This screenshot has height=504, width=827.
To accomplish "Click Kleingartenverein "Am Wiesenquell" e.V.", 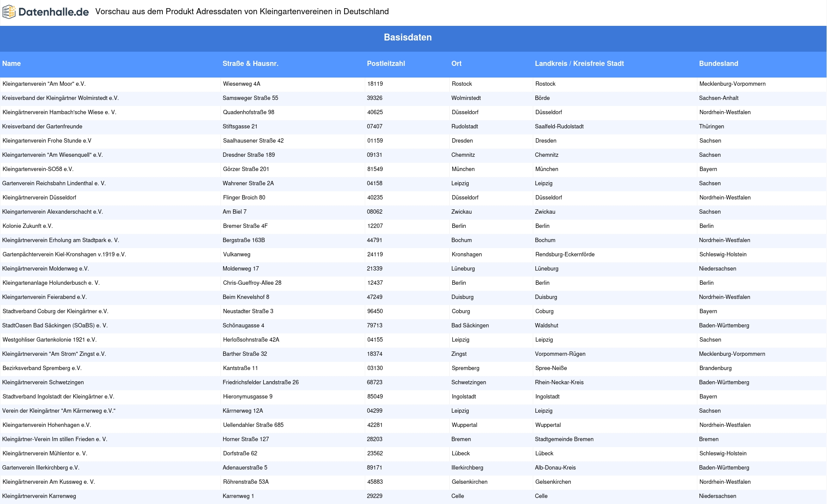I will pos(53,155).
